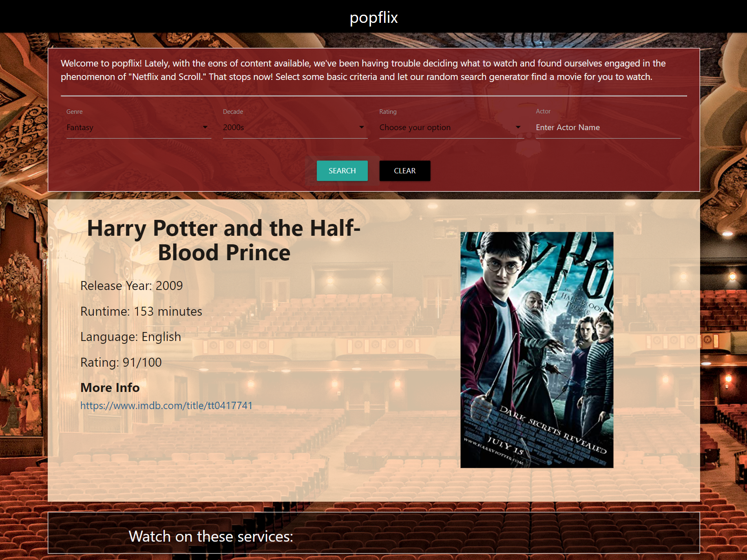
Task: Click the Watch on these services heading
Action: [211, 536]
